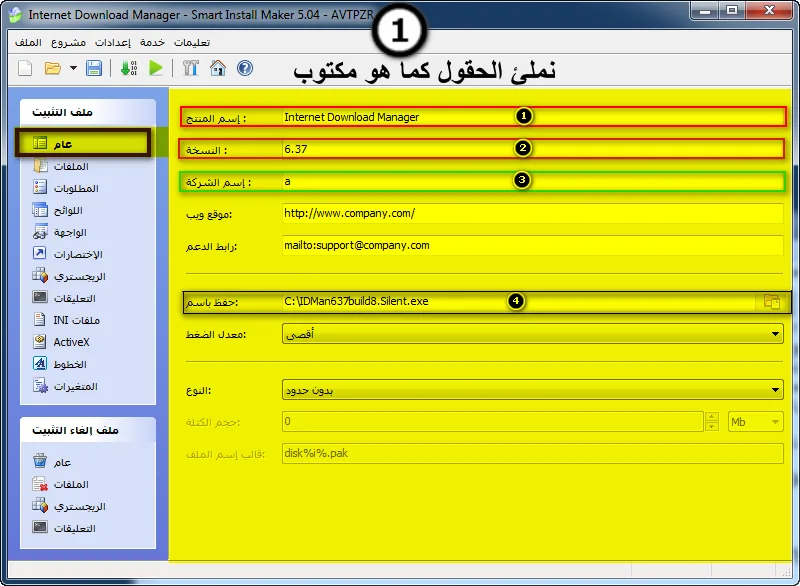Open project using the folder toolbar icon

pos(53,68)
